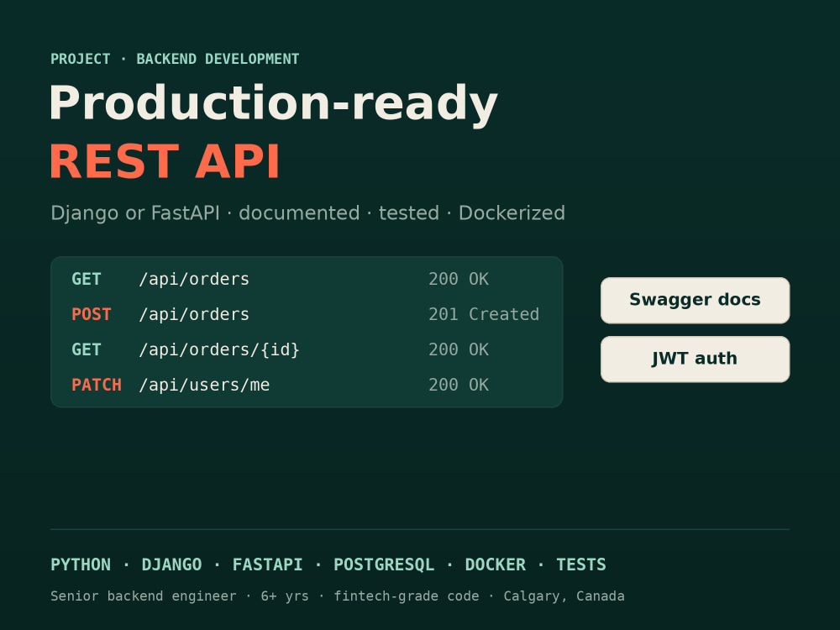Click the /api/orders path in the POST row
This screenshot has width=840, height=630.
(194, 314)
